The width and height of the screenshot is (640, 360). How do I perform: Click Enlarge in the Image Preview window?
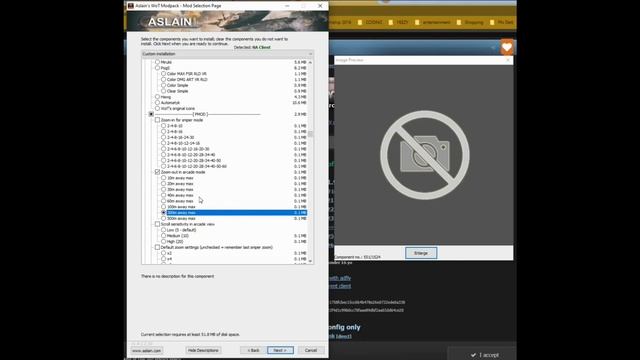[x=421, y=253]
